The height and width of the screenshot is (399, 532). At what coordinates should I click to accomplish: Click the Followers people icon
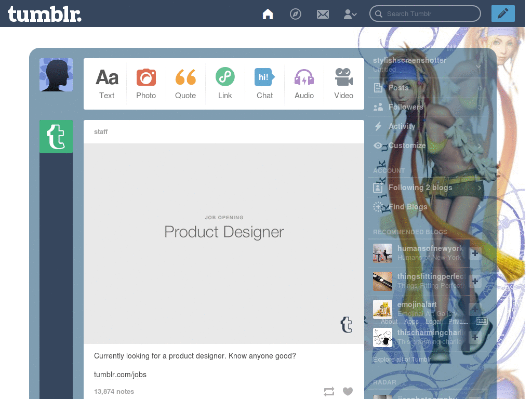tap(378, 107)
